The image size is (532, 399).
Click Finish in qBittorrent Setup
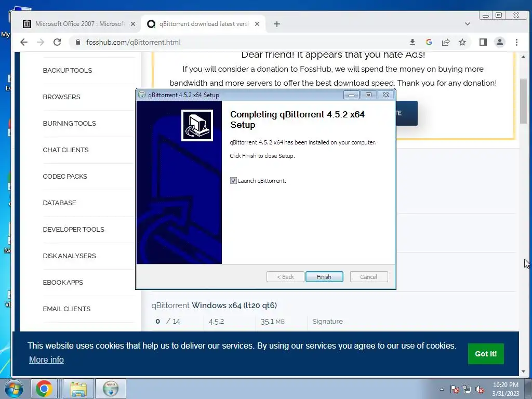point(324,277)
